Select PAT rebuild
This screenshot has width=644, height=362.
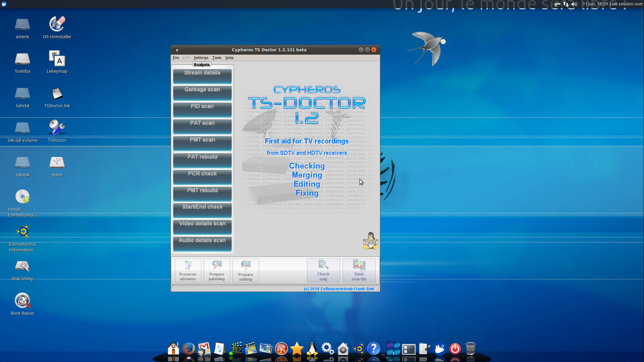pos(202,160)
